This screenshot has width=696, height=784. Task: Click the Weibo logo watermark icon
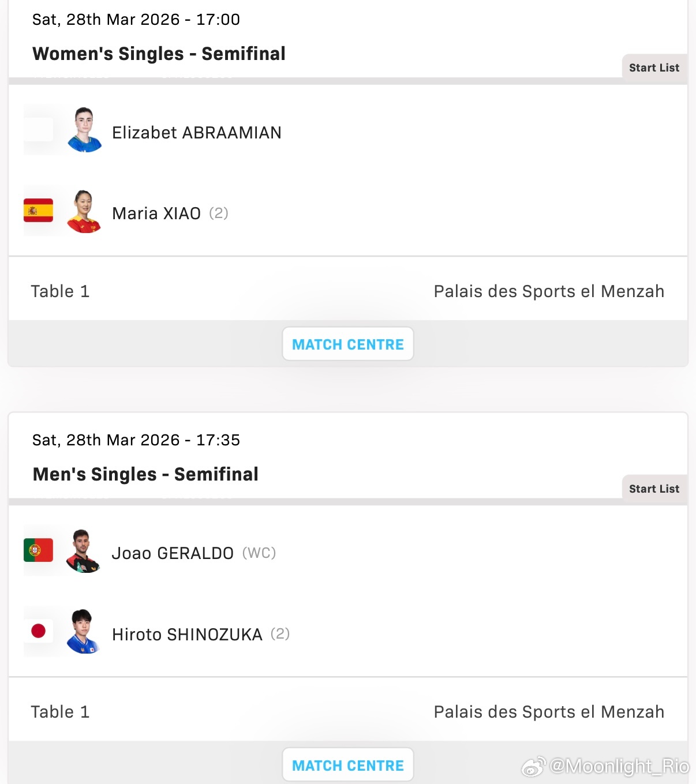tap(534, 767)
